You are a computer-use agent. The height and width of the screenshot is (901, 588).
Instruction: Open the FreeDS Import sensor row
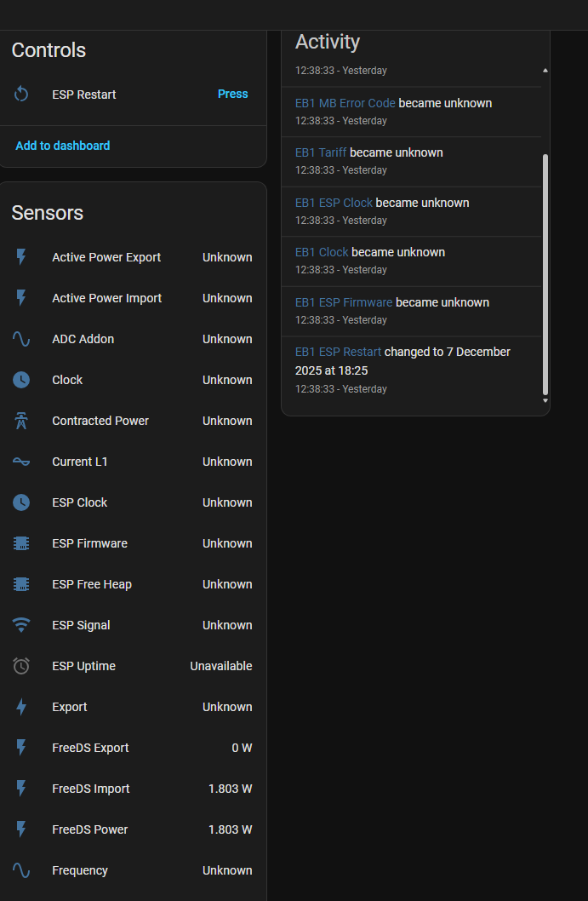[x=133, y=789]
